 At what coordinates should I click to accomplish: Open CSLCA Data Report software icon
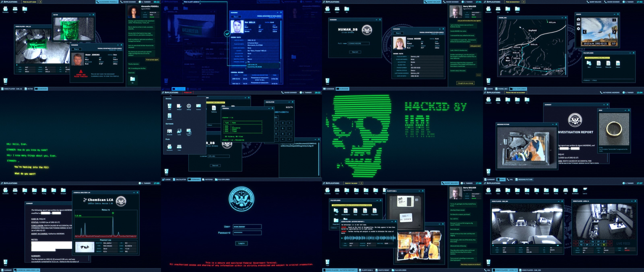tap(189, 132)
